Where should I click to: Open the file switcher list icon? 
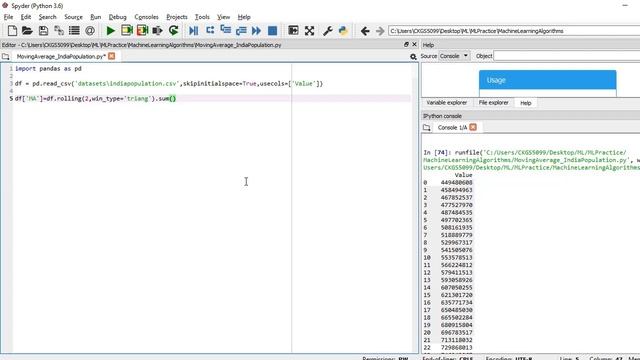point(74,31)
